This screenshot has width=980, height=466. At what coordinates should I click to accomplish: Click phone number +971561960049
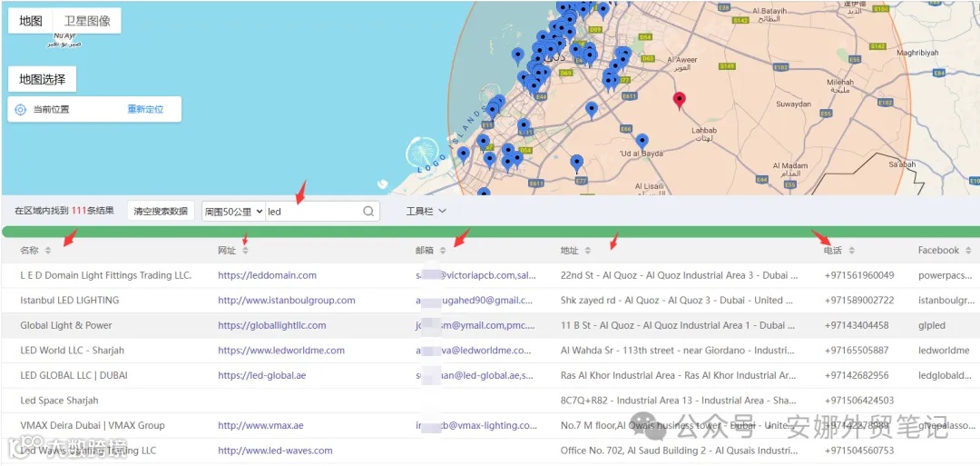859,275
